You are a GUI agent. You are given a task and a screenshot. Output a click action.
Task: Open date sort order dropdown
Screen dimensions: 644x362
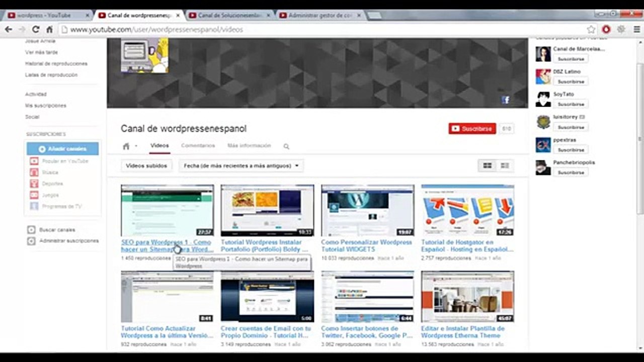point(241,165)
